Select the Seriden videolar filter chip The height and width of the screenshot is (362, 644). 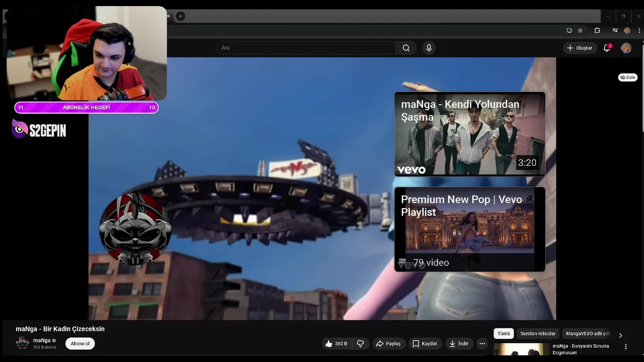tap(538, 333)
